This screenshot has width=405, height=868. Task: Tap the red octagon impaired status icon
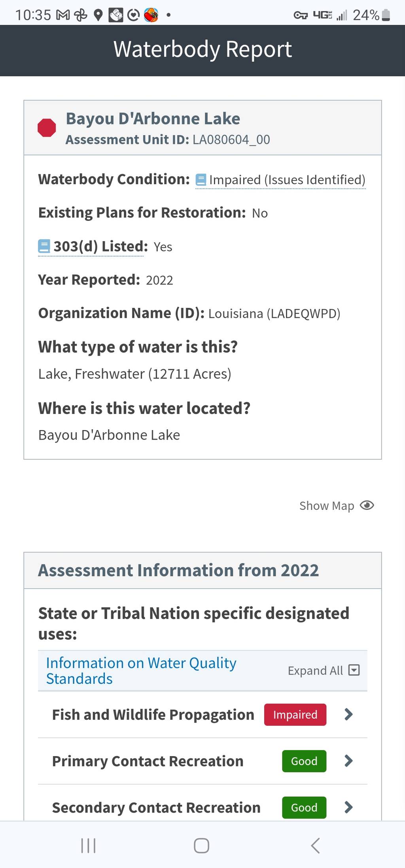pyautogui.click(x=47, y=128)
